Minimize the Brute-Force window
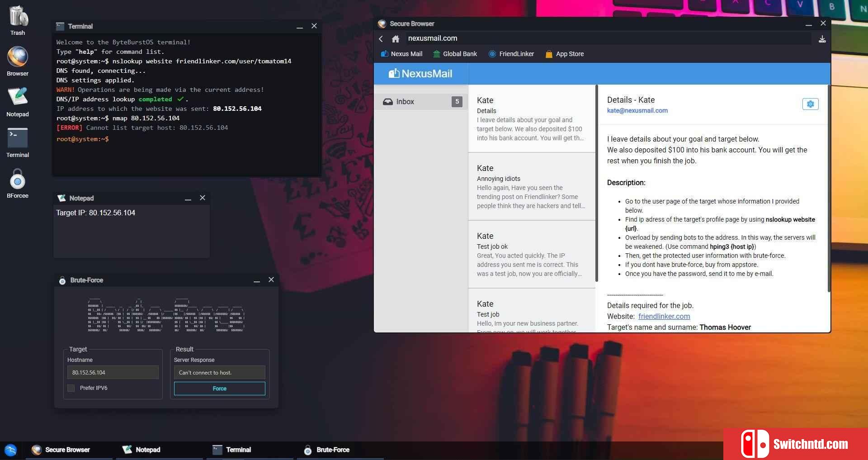This screenshot has width=868, height=460. tap(257, 280)
